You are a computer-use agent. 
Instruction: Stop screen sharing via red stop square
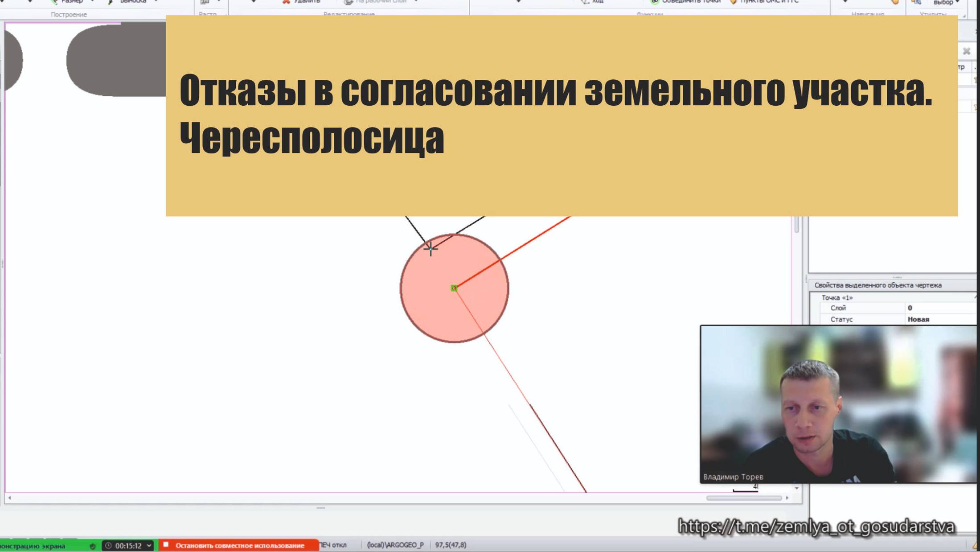click(x=167, y=545)
